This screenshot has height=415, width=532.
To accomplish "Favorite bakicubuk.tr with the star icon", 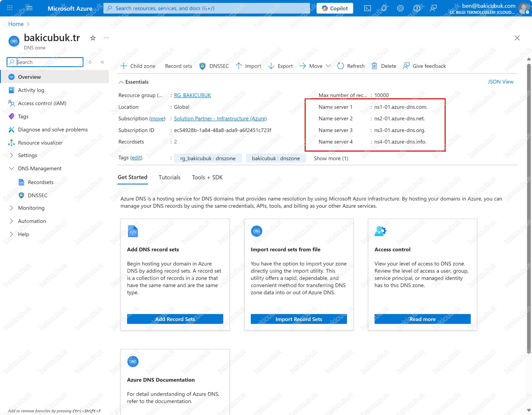I will [92, 38].
